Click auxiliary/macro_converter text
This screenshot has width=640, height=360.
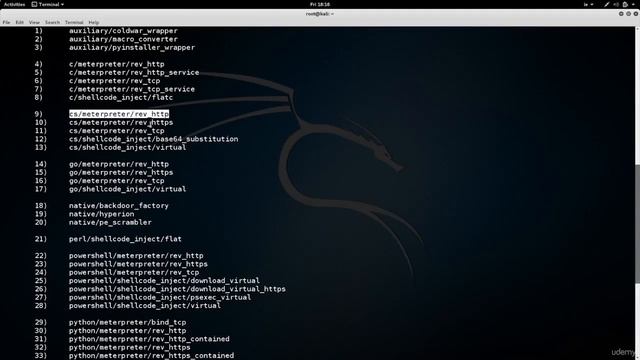123,39
